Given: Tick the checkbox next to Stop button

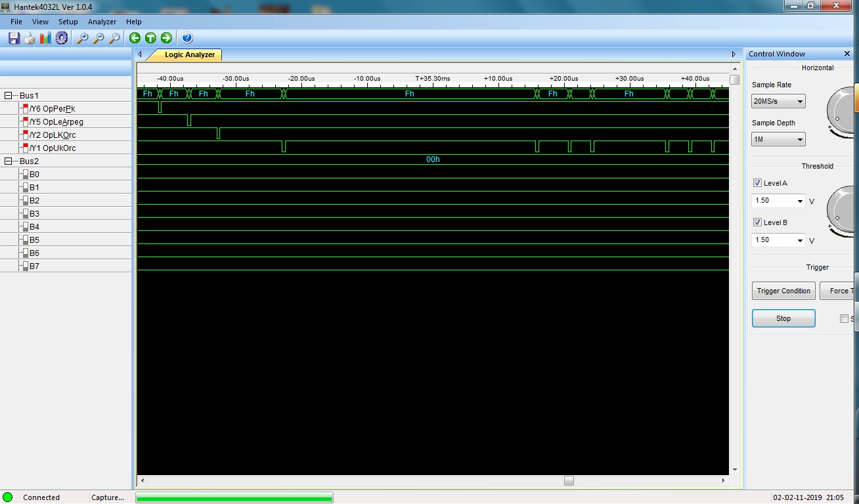Looking at the screenshot, I should (x=844, y=319).
